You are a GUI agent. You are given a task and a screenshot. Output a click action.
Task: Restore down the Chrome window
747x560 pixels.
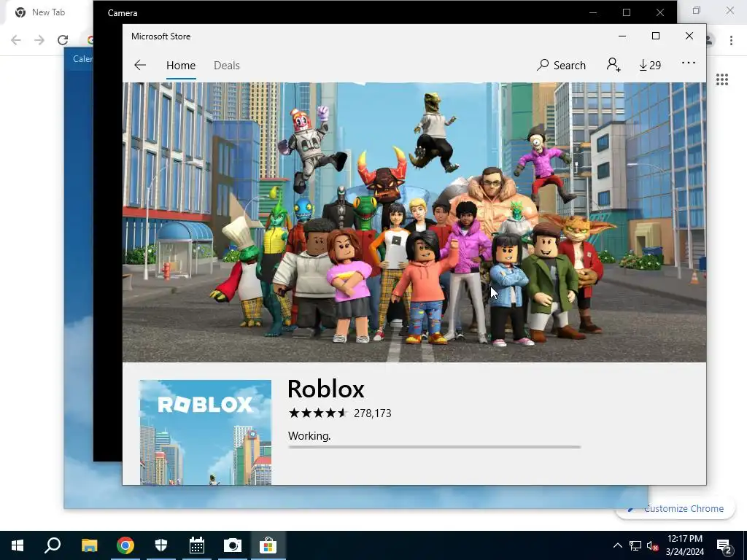[x=697, y=10]
